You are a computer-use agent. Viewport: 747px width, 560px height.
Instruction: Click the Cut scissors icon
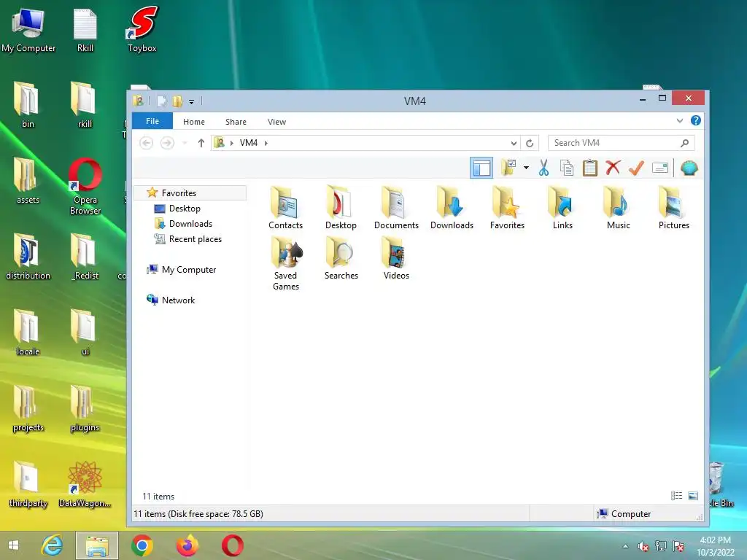tap(543, 168)
